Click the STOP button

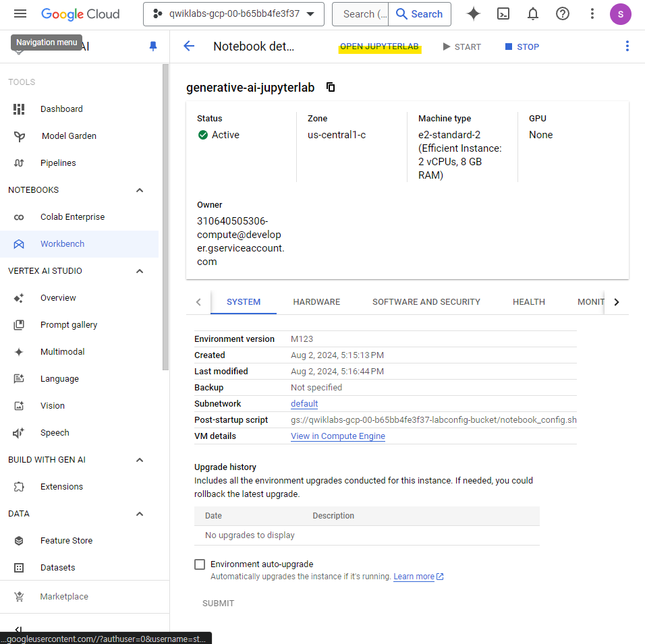(x=522, y=47)
